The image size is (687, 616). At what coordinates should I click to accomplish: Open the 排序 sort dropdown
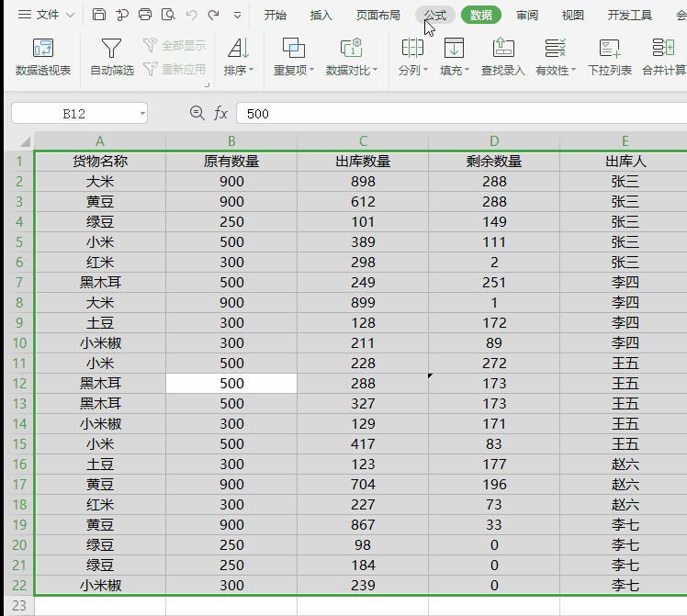[239, 70]
